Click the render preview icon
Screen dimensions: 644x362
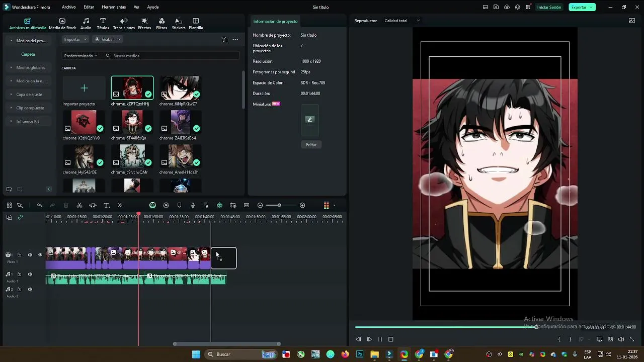(166, 205)
